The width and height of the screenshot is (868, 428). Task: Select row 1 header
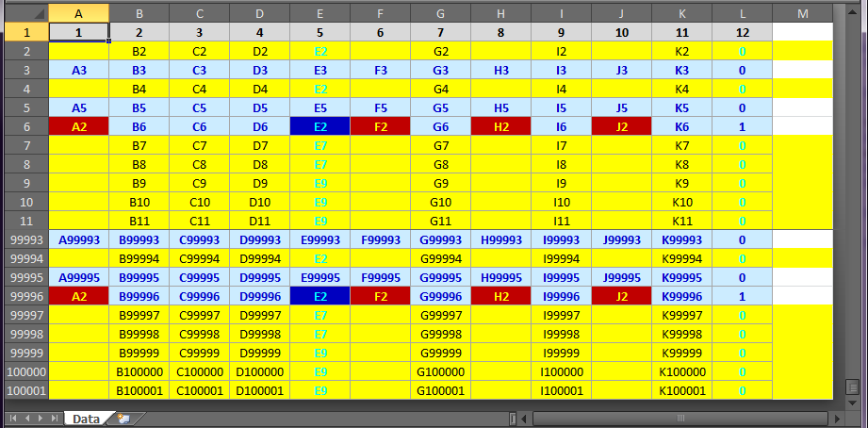click(26, 32)
